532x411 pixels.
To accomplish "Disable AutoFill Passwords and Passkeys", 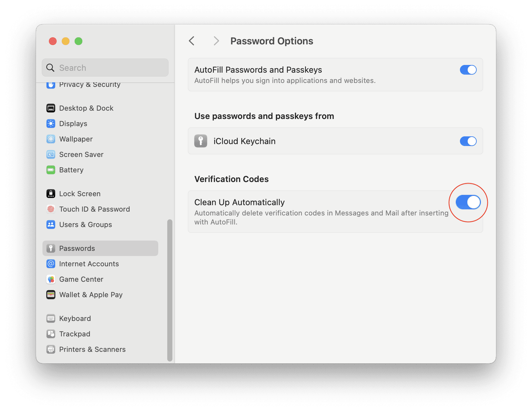I will (x=468, y=69).
